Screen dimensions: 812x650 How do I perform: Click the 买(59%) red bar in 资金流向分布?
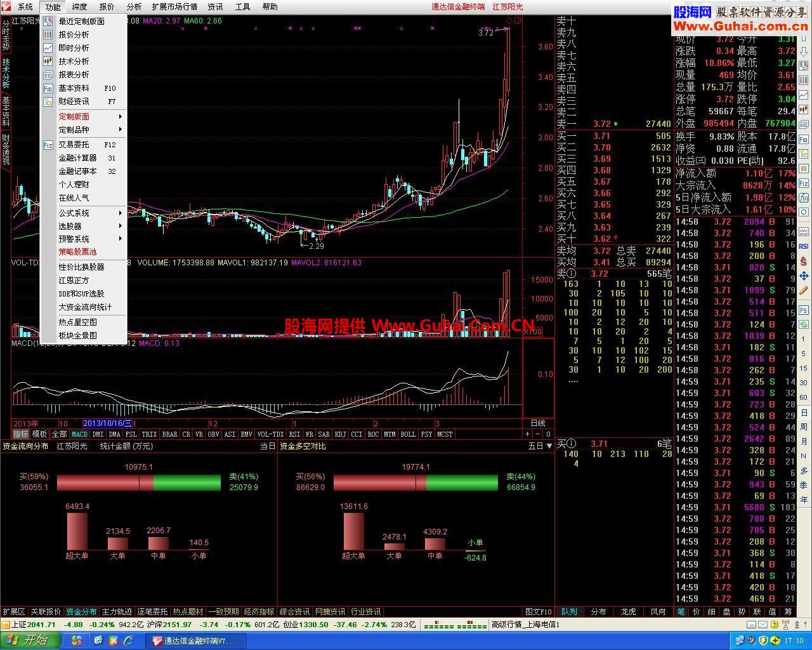point(105,482)
